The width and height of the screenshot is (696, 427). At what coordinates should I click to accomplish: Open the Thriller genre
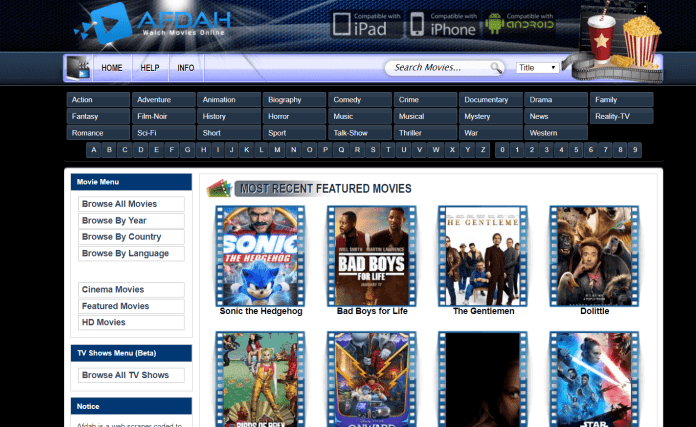click(425, 133)
